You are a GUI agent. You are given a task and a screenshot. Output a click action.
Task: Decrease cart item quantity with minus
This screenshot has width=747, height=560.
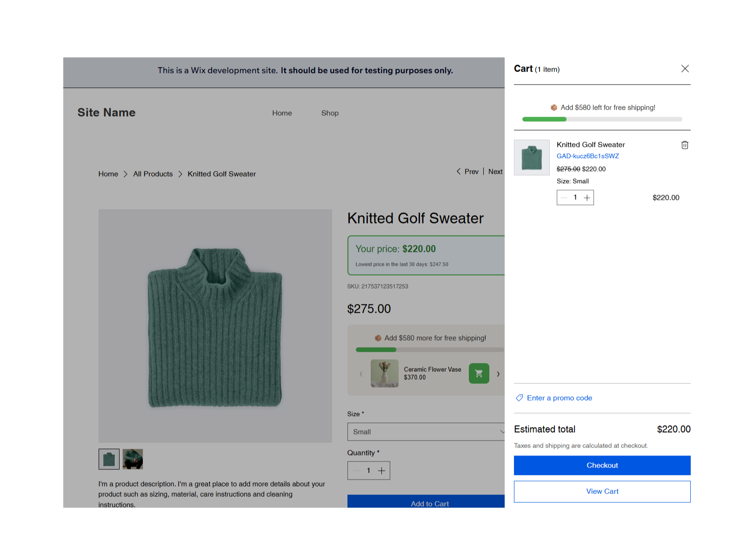click(x=564, y=198)
